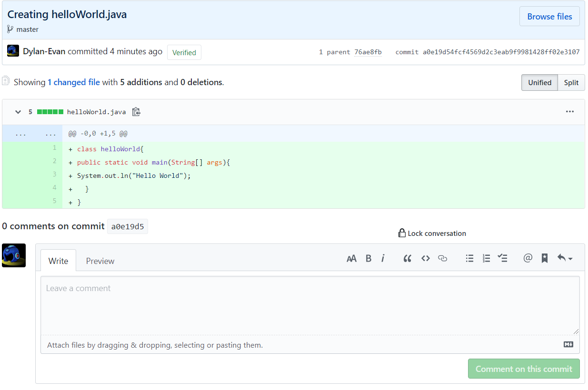Open parent commit 76ae8fb
Screen dimensions: 588x390
coord(368,52)
